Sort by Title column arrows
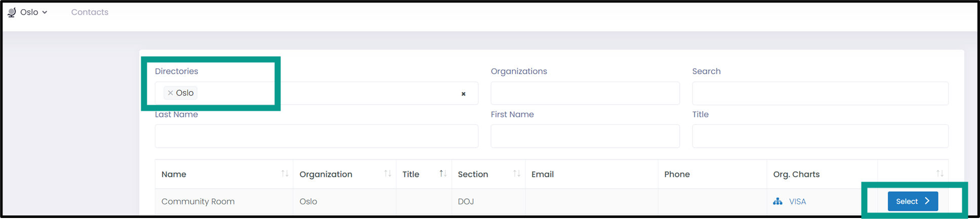 [443, 173]
